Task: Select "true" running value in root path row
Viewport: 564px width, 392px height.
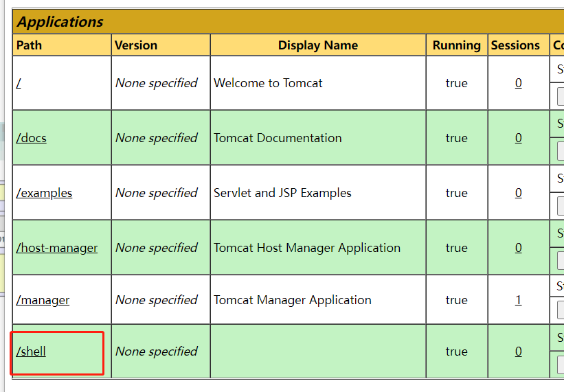Action: tap(456, 83)
